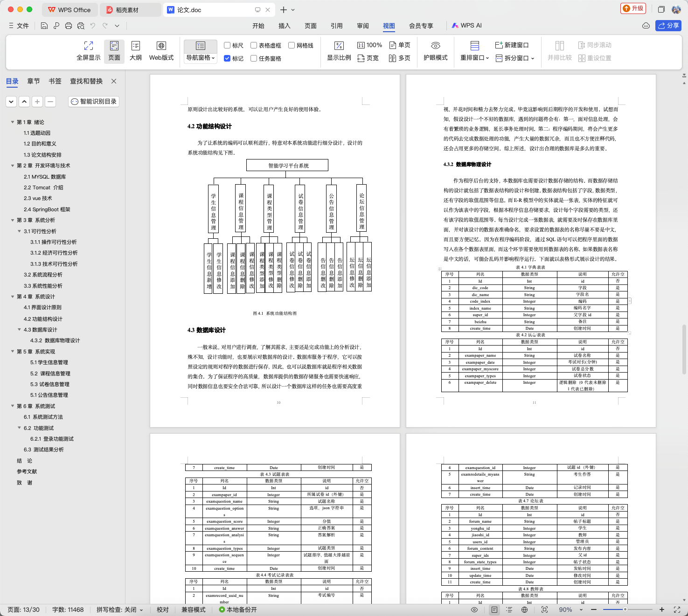Screen dimensions: 688x616
Task: Adjust the zoom slider in status bar
Action: pyautogui.click(x=625, y=609)
